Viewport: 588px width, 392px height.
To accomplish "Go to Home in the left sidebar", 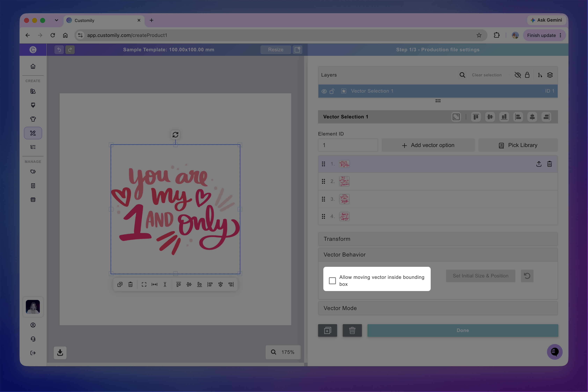I will tap(33, 66).
